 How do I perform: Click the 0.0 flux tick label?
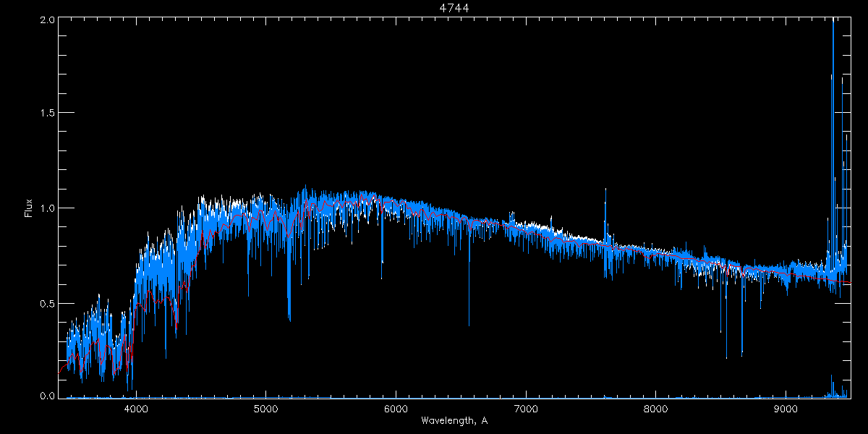46,395
